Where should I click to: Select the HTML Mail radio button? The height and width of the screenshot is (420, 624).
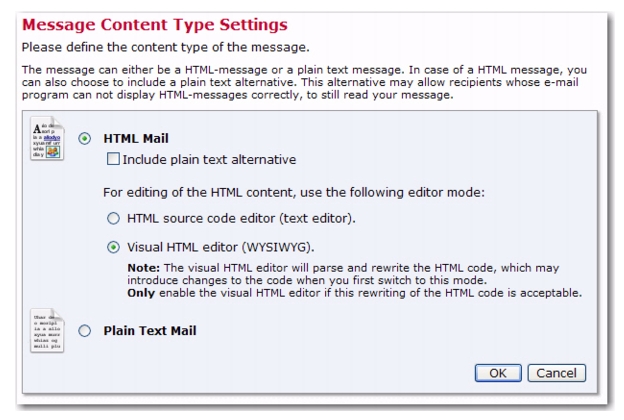point(84,139)
